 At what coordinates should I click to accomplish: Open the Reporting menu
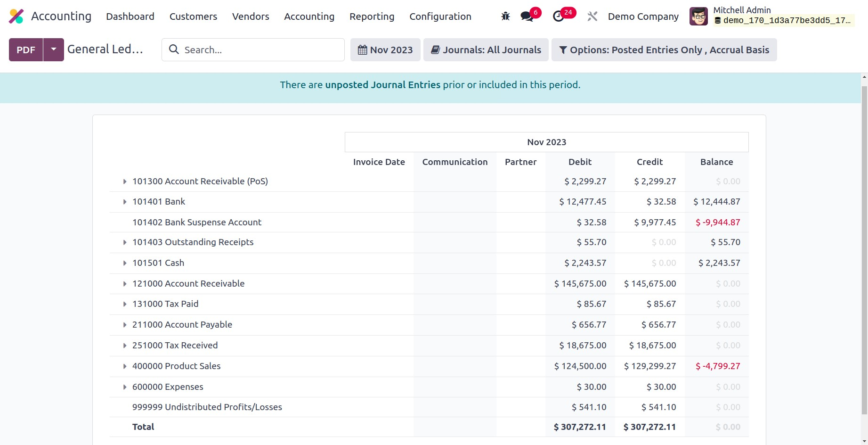(x=372, y=16)
